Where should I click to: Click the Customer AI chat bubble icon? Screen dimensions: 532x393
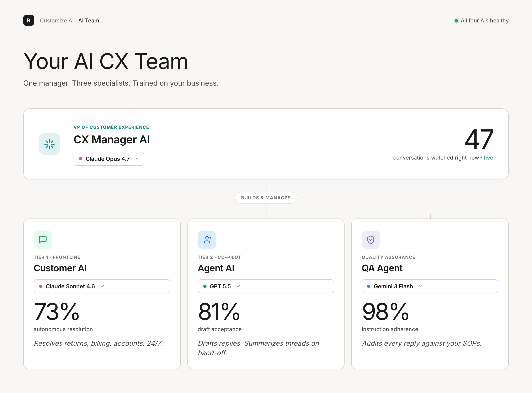pyautogui.click(x=43, y=239)
